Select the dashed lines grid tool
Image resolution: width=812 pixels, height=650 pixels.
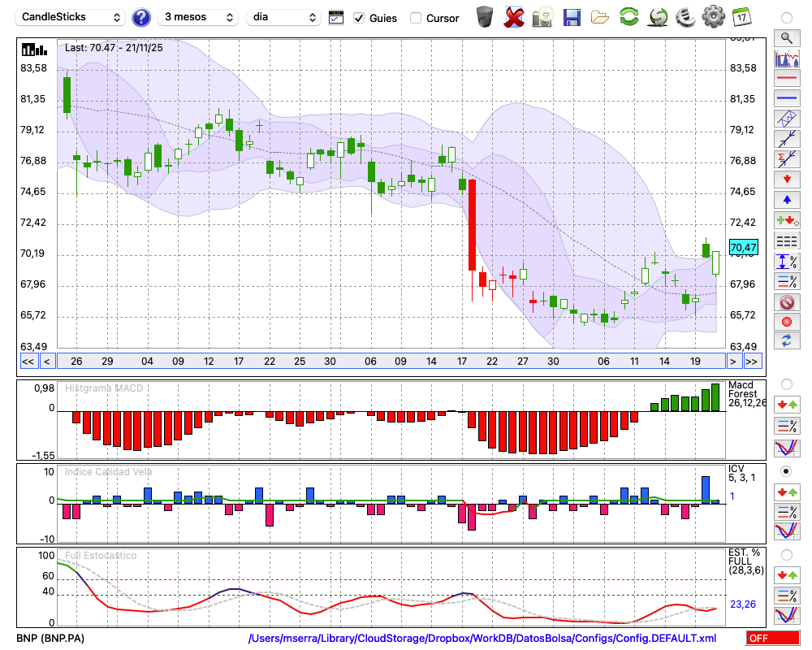787,241
